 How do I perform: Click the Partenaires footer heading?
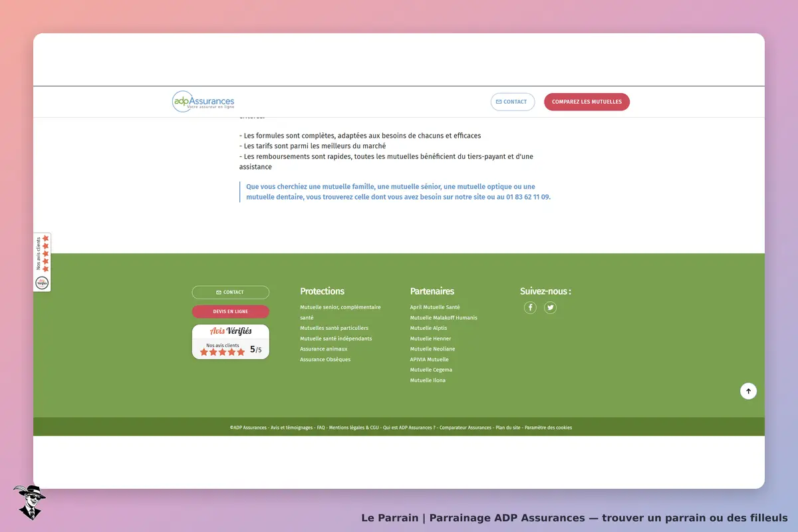click(x=432, y=291)
